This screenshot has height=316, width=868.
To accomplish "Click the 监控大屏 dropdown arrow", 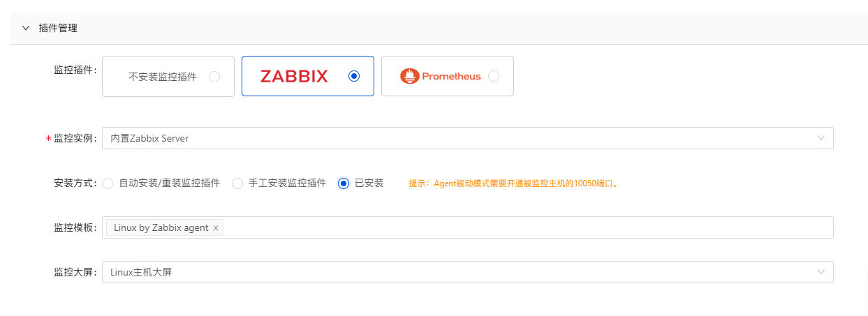I will (x=821, y=272).
